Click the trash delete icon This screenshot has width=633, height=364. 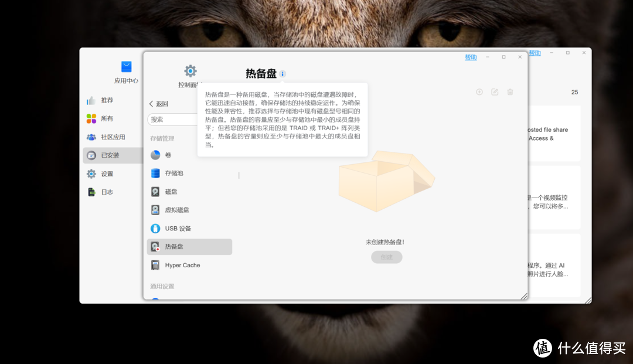click(510, 92)
